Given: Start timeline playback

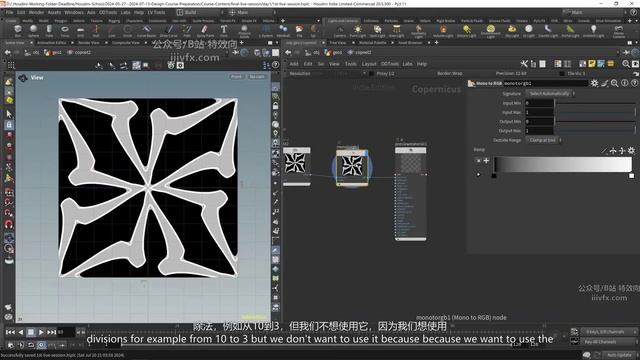Looking at the screenshot, I should click(x=41, y=332).
